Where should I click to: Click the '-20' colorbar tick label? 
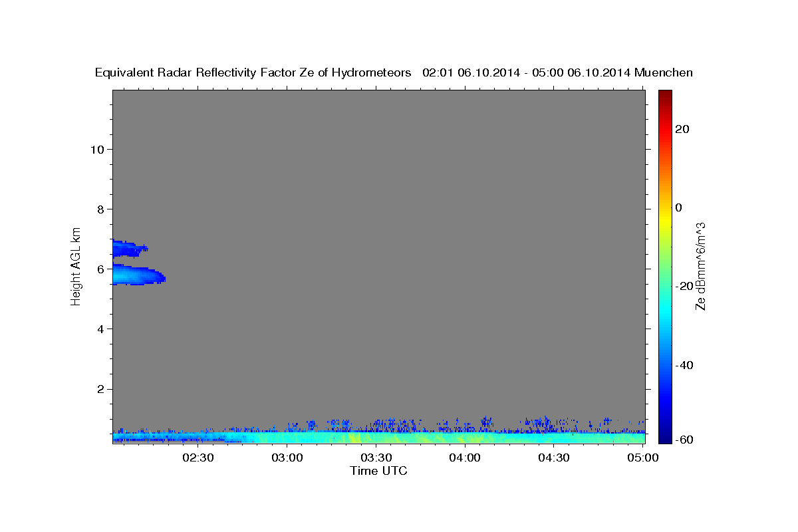(684, 286)
